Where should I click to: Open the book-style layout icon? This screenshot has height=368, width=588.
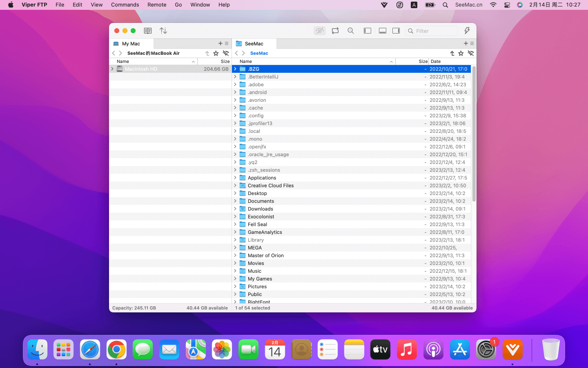(x=148, y=31)
